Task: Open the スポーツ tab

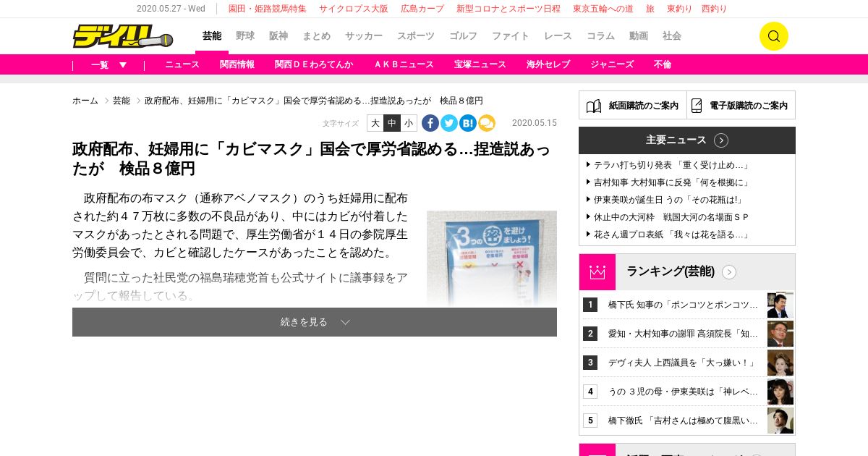Action: click(x=416, y=36)
